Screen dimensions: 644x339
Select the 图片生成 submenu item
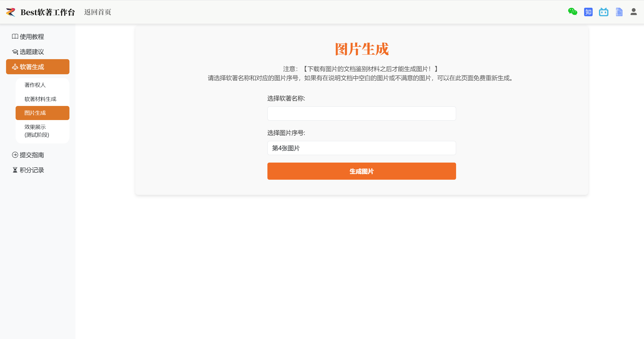[35, 113]
